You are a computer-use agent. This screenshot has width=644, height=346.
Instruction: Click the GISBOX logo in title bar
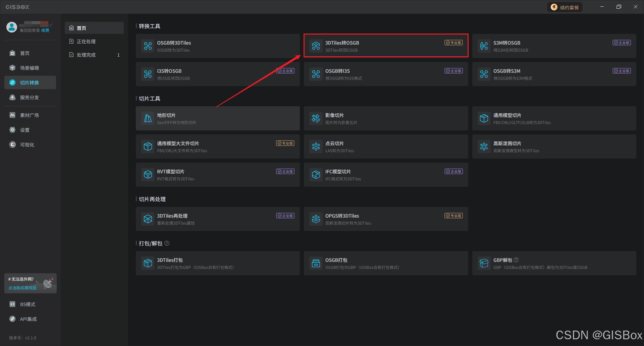pyautogui.click(x=17, y=7)
